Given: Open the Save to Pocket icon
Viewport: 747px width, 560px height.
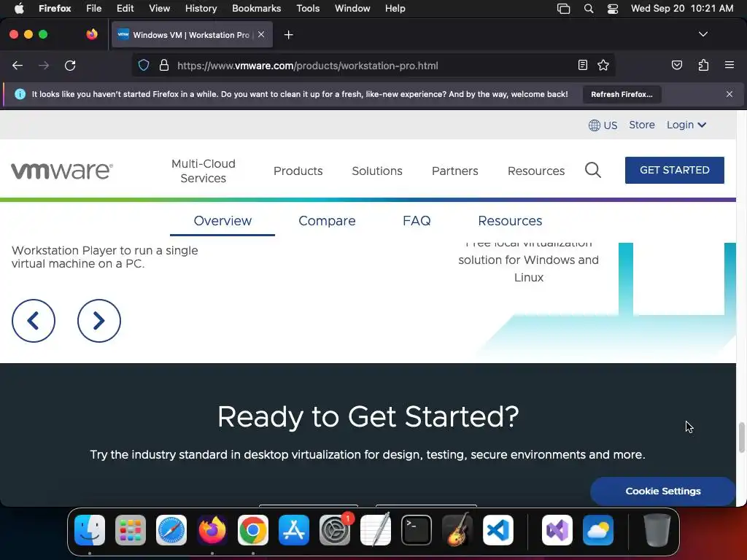Looking at the screenshot, I should pos(676,65).
